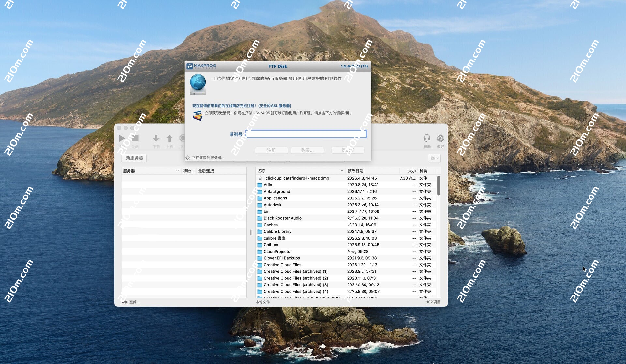This screenshot has height=364, width=626.
Task: Click the 7.33 兆 size value
Action: (408, 178)
